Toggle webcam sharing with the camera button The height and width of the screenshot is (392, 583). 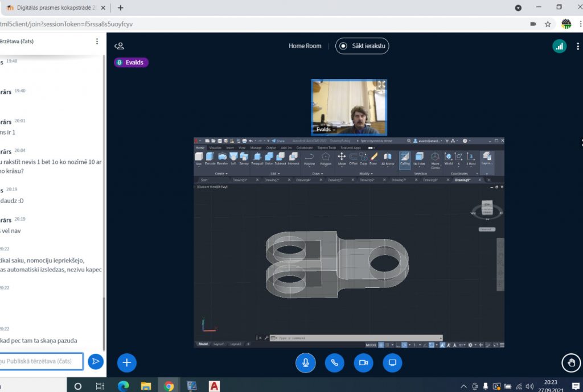click(363, 362)
